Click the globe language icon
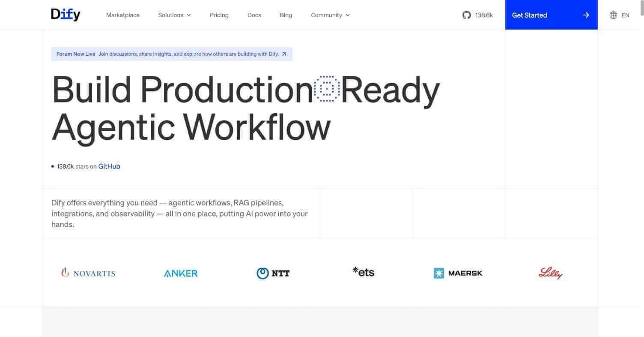 point(612,15)
